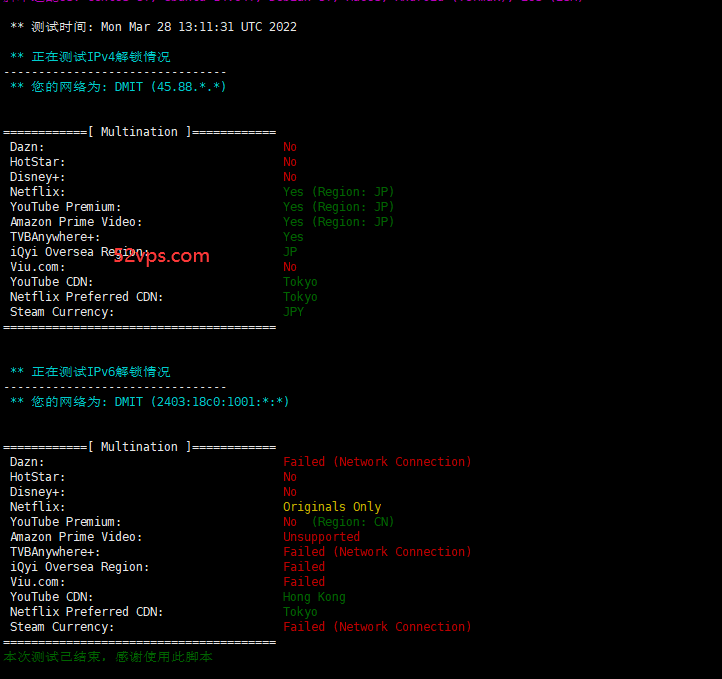This screenshot has width=722, height=679.
Task: Click the IPv4 testing header 正在测试IPv4解锁情况
Action: click(90, 57)
